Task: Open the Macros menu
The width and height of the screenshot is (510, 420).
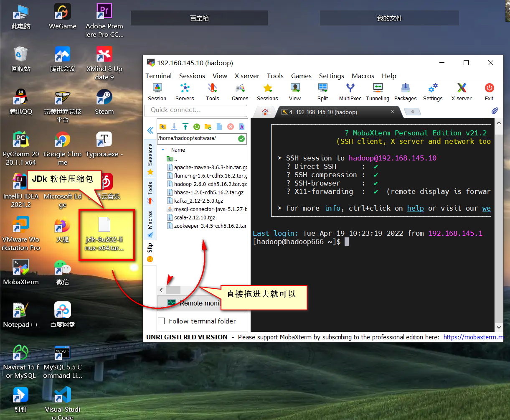Action: coord(363,76)
